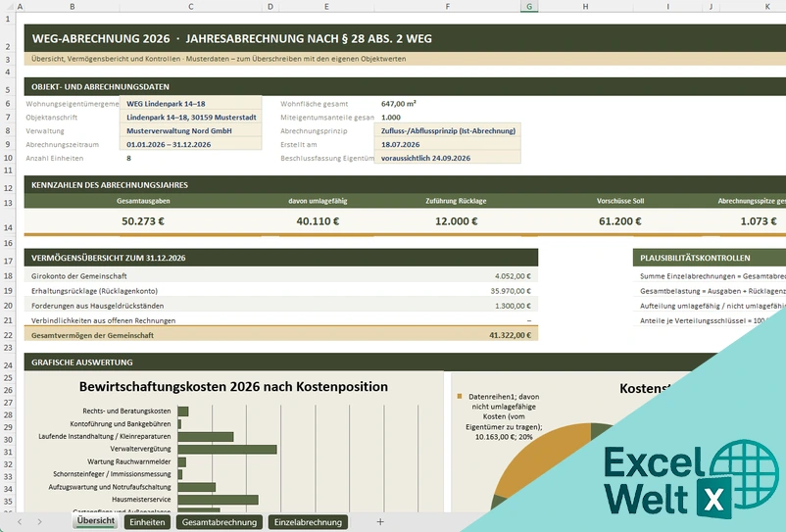Click the WEG-ABRECHNUNG 2026 title banner
This screenshot has width=786, height=532.
tap(405, 38)
